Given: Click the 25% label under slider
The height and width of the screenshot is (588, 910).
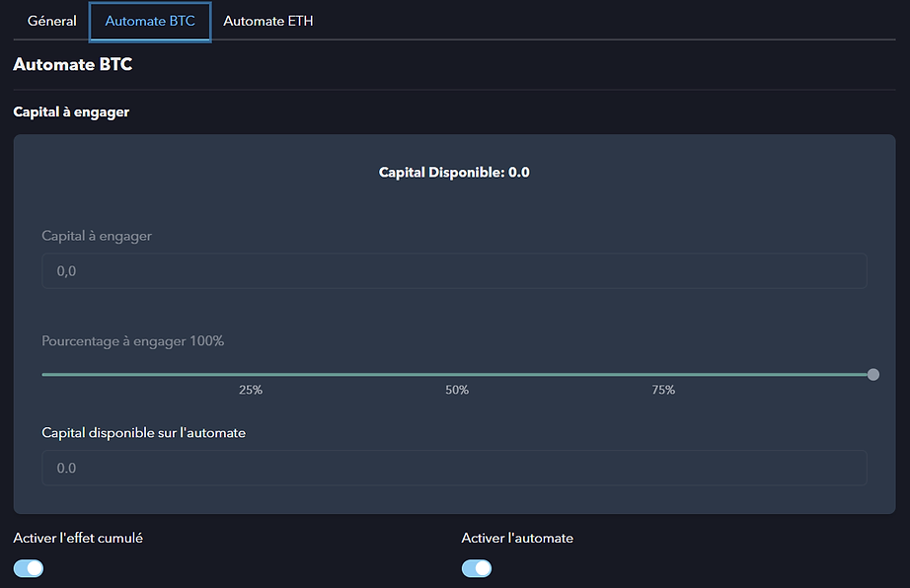Looking at the screenshot, I should [x=250, y=390].
